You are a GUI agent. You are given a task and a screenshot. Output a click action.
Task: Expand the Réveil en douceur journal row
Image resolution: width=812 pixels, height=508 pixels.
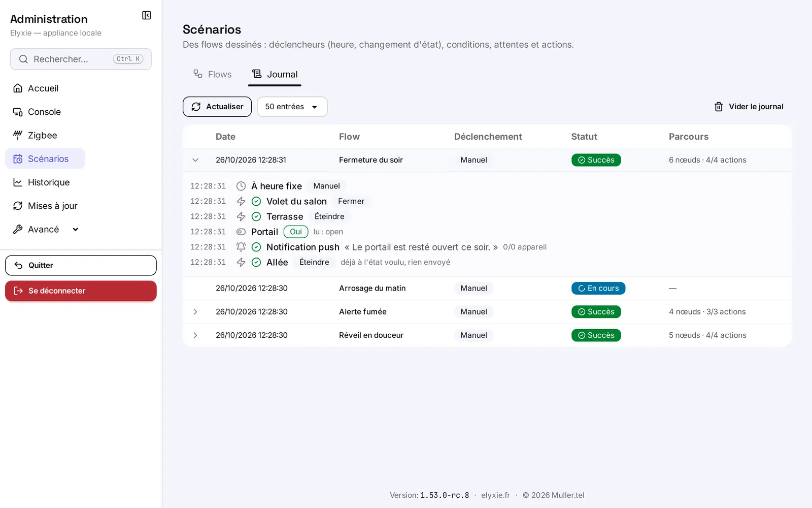(195, 335)
